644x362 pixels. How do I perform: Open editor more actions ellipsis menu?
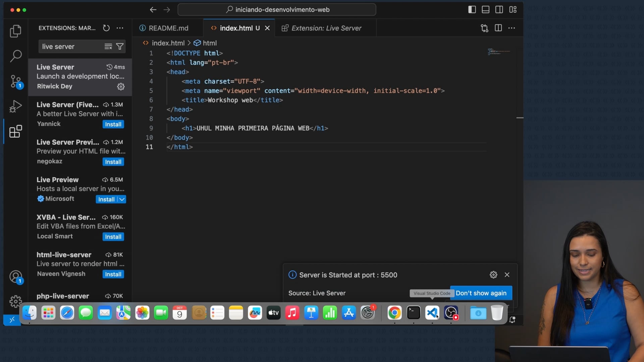coord(512,28)
